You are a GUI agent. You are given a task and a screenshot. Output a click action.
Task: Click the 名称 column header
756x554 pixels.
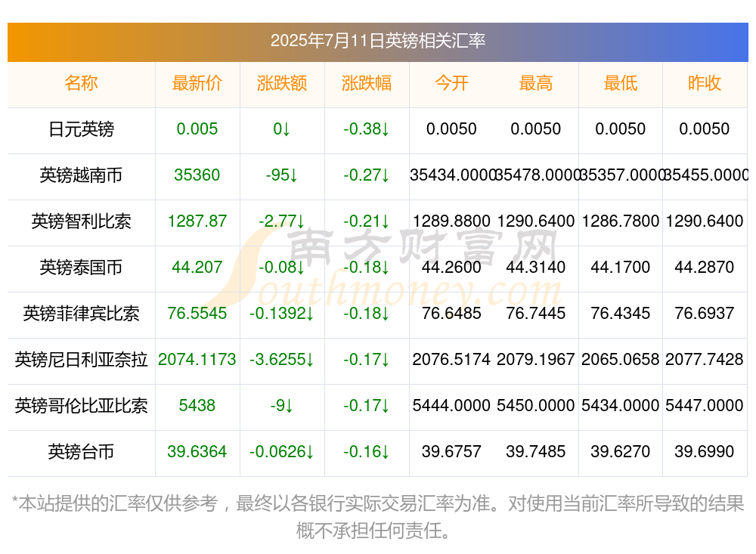point(81,83)
